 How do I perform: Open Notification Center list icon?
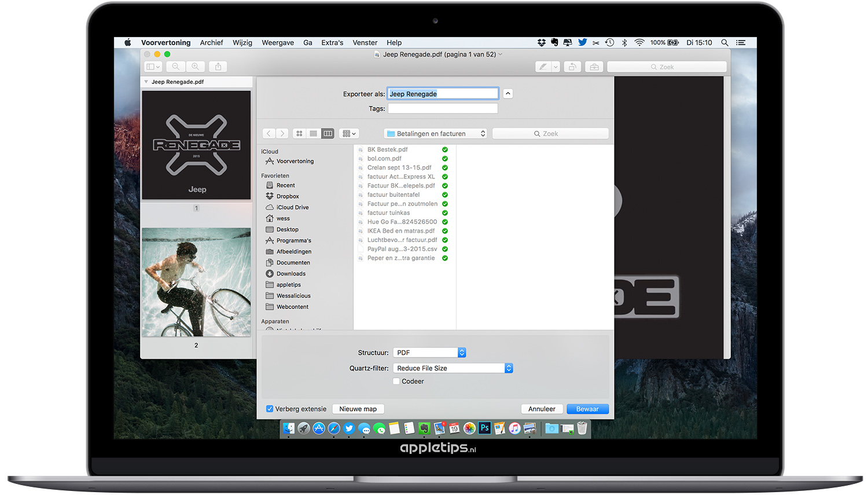pos(741,43)
